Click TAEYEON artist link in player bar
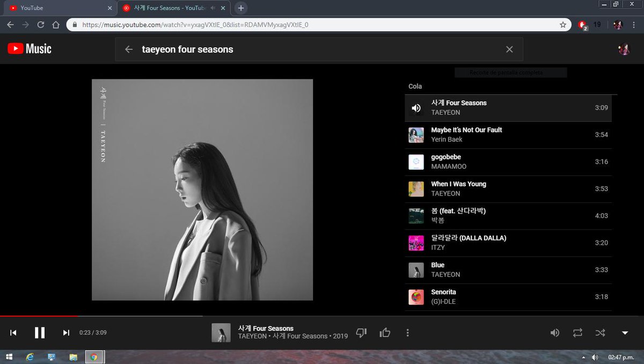Screen dimensions: 644x364 coord(252,336)
